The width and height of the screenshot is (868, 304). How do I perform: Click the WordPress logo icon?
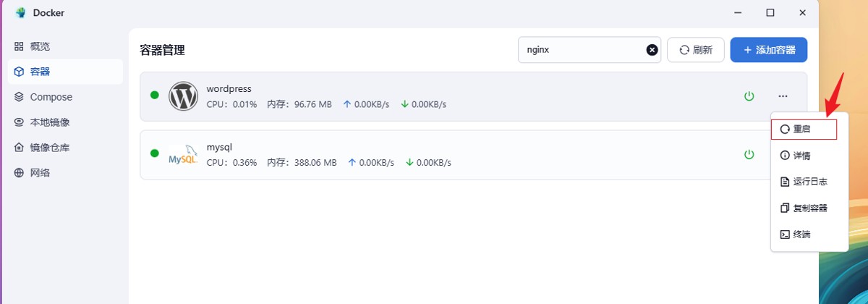[x=183, y=96]
